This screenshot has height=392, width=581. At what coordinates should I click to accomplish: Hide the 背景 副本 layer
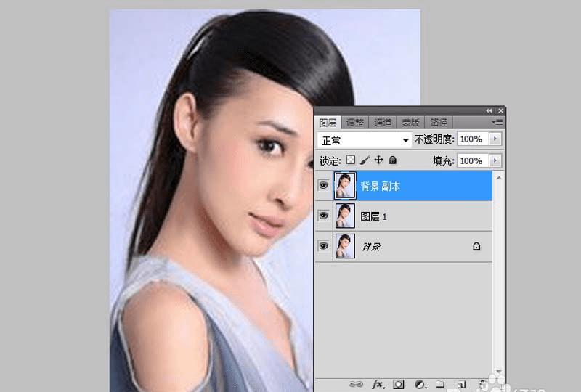pyautogui.click(x=323, y=185)
